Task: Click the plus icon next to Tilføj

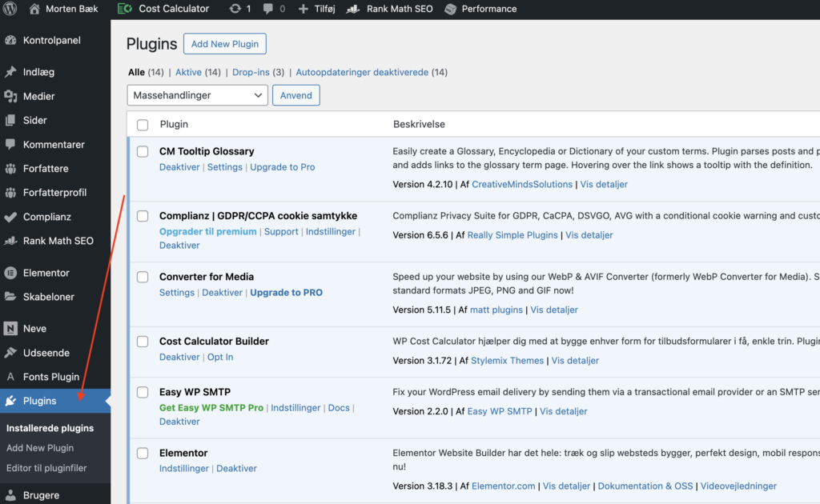Action: pos(303,9)
